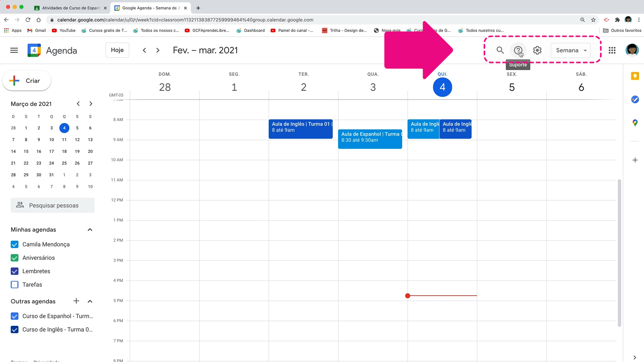The width and height of the screenshot is (644, 362).
Task: Click March 11 date in mini calendar
Action: (64, 140)
